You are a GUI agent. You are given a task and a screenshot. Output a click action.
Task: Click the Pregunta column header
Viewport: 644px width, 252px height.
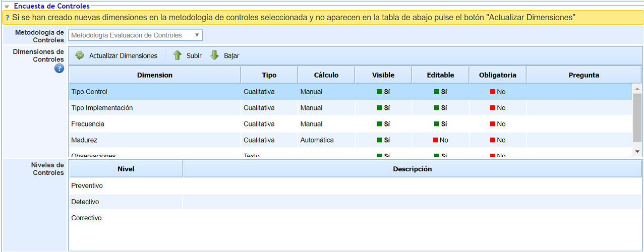coord(583,75)
